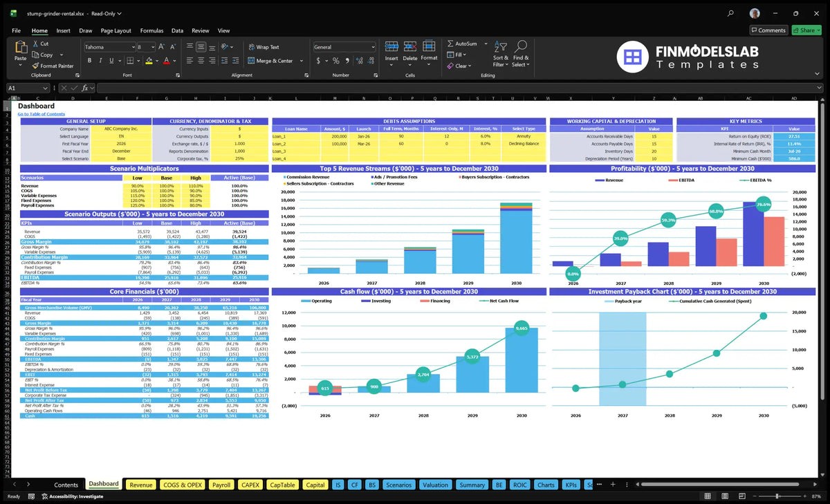Add a new sheet with plus button

pos(612,485)
